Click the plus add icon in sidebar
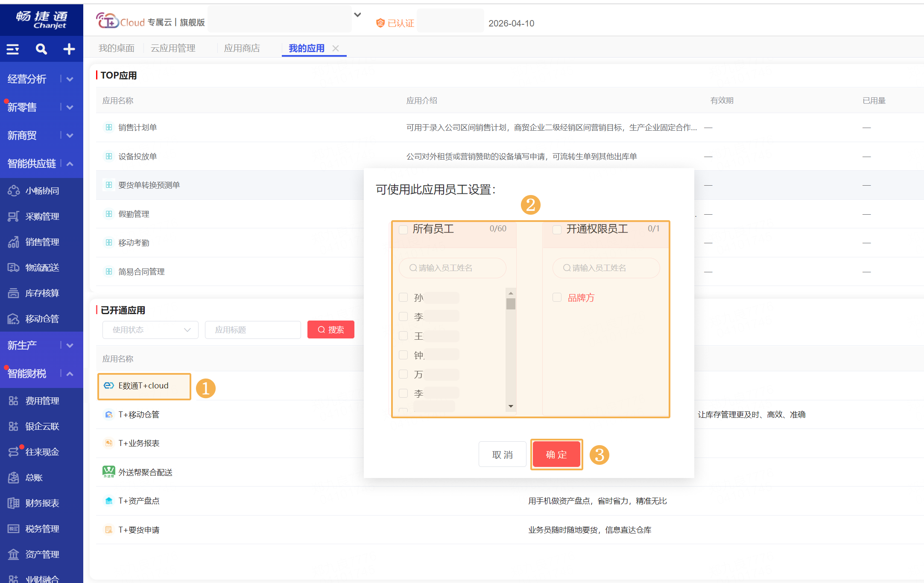The image size is (924, 583). click(x=69, y=49)
